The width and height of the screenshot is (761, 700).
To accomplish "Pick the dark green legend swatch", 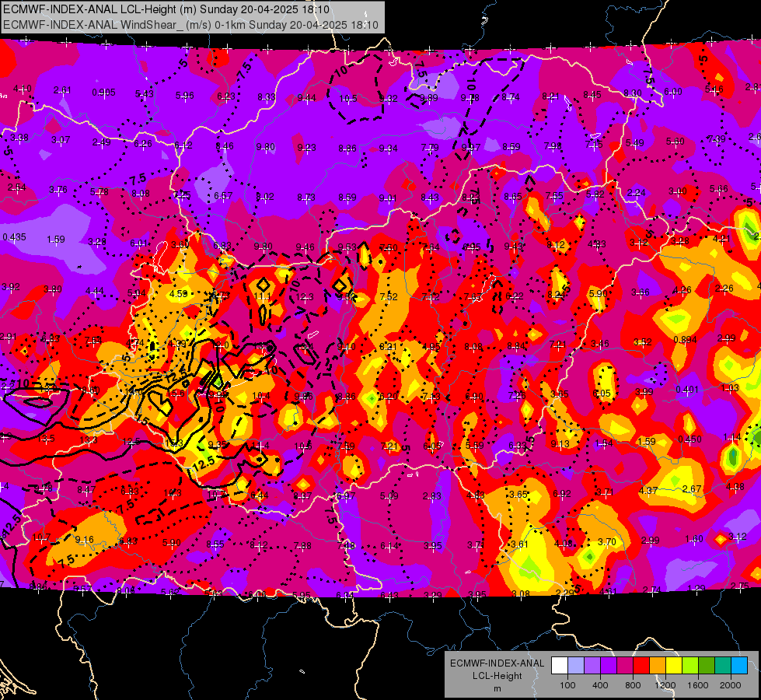I will pyautogui.click(x=707, y=665).
